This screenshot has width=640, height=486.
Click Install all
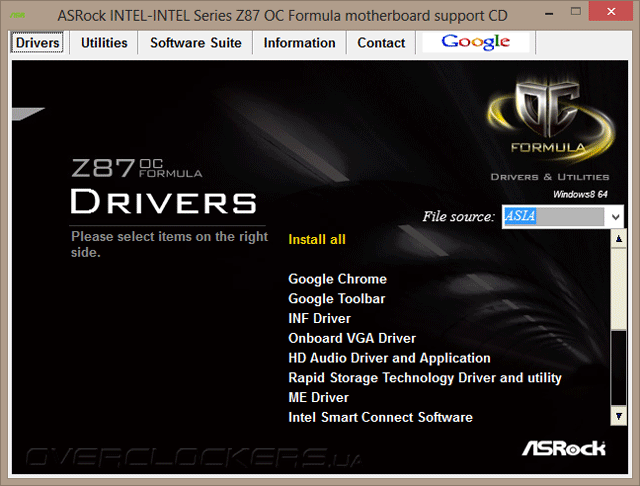pos(317,239)
